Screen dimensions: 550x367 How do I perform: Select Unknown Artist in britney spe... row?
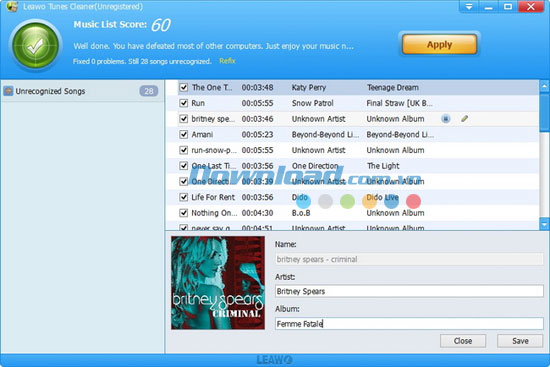pyautogui.click(x=318, y=119)
